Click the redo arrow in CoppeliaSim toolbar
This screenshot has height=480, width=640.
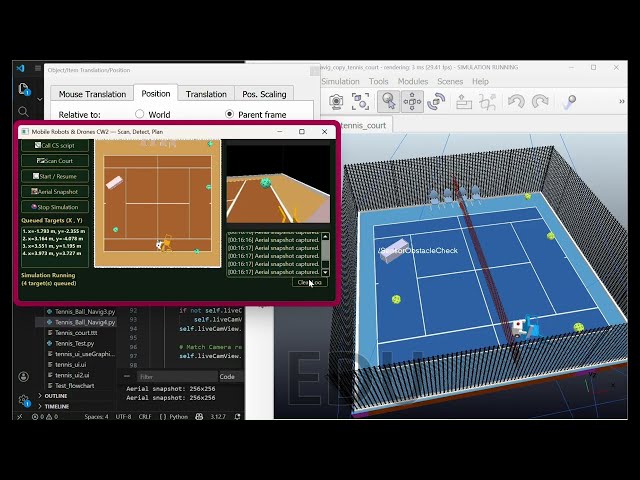[540, 101]
